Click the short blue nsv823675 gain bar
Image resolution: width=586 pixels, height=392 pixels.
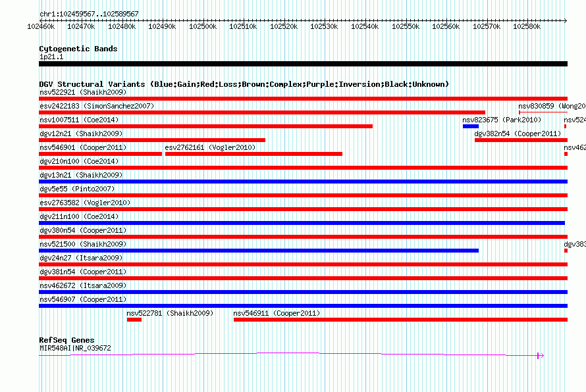click(471, 126)
